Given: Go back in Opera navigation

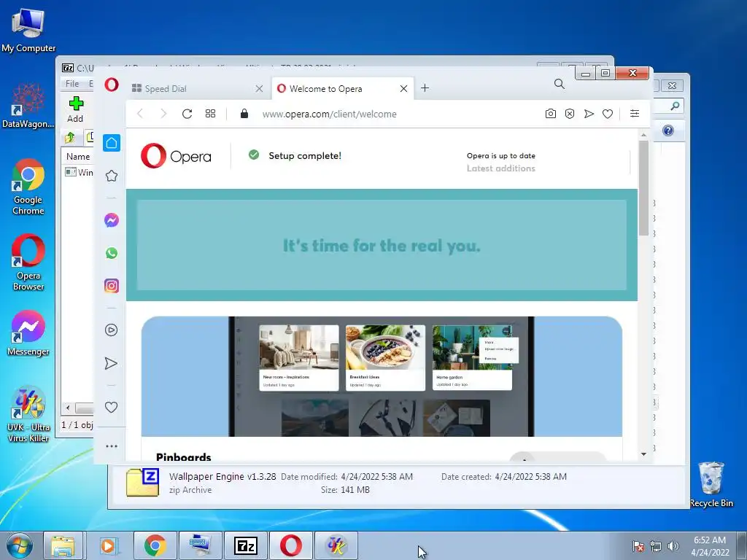Looking at the screenshot, I should coord(140,114).
